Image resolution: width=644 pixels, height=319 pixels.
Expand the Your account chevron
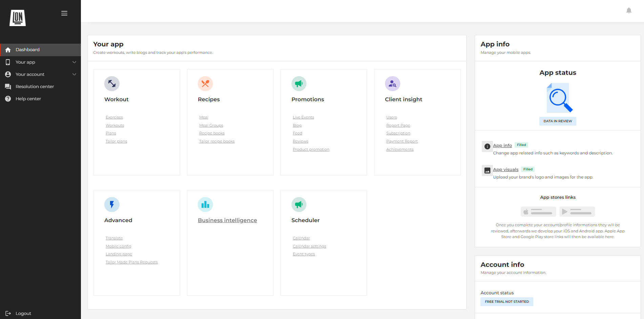pos(74,75)
